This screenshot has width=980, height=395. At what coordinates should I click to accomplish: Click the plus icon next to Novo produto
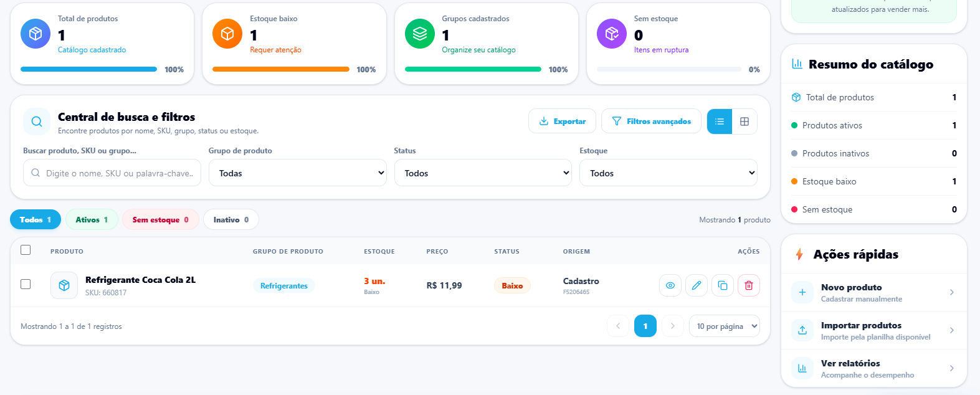pos(802,292)
